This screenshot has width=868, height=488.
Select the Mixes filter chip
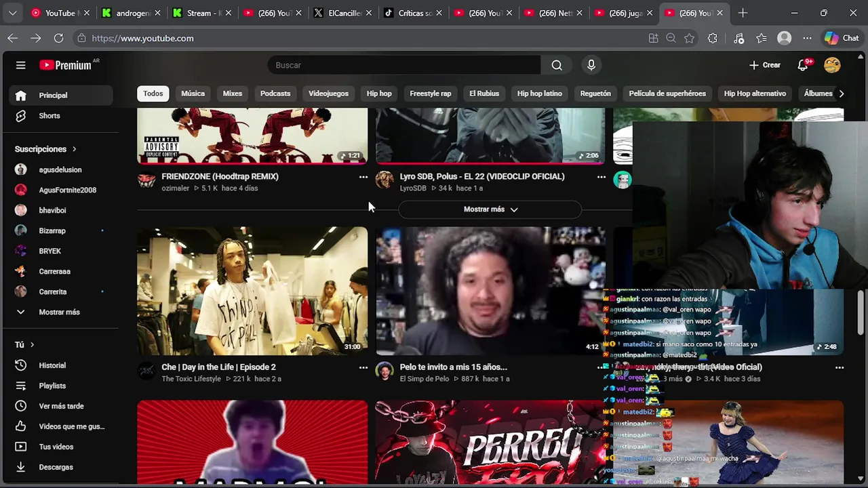(x=233, y=94)
